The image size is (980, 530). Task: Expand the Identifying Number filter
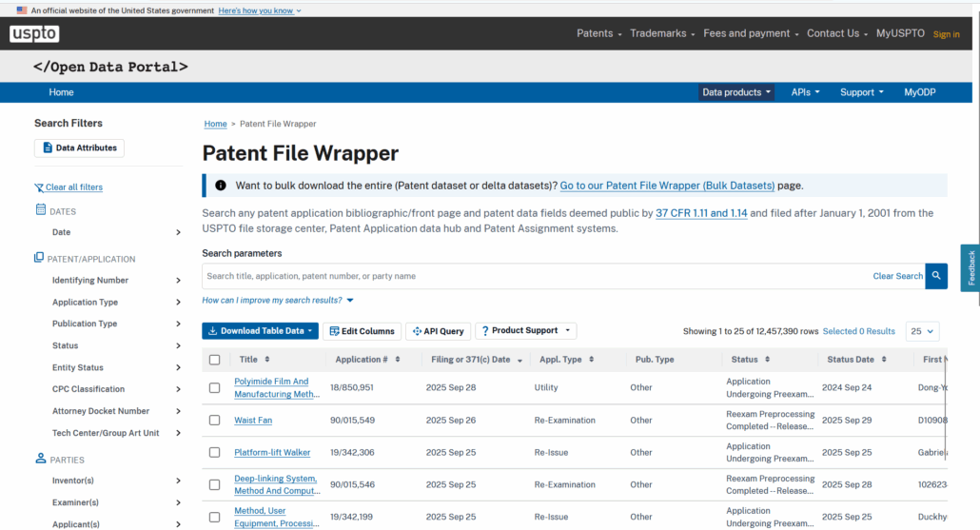coord(178,281)
